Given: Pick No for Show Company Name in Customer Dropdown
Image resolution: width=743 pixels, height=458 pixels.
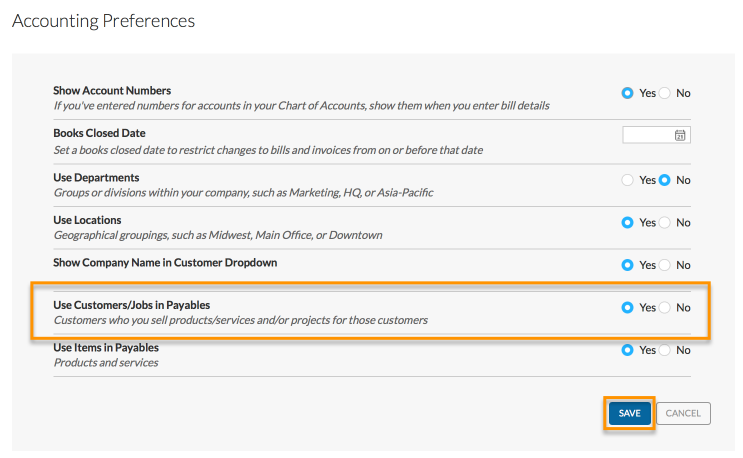Looking at the screenshot, I should (665, 265).
